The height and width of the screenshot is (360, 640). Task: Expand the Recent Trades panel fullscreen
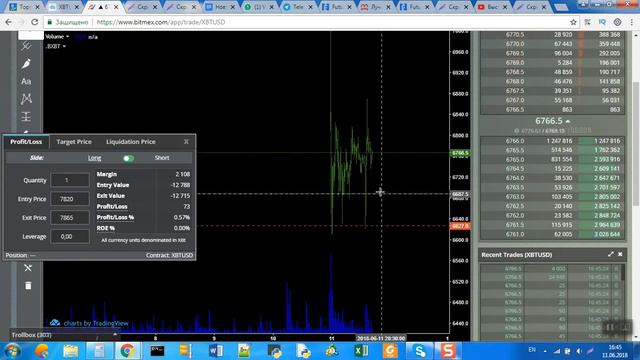click(x=611, y=254)
